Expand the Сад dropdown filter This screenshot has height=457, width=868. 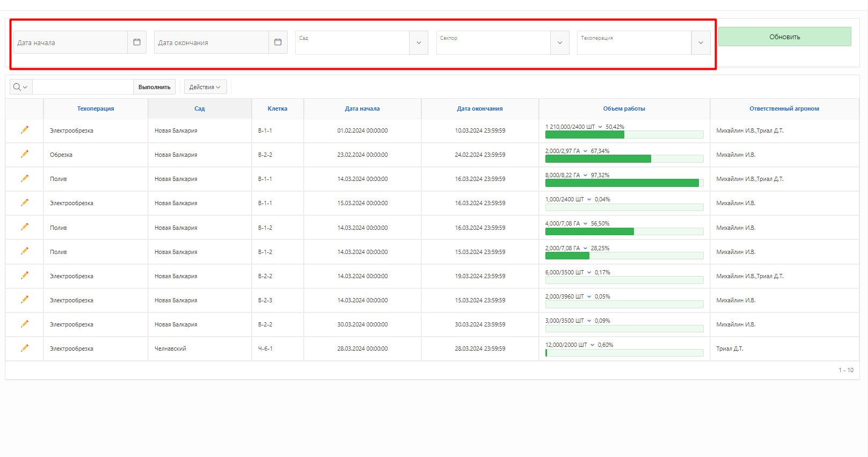419,42
